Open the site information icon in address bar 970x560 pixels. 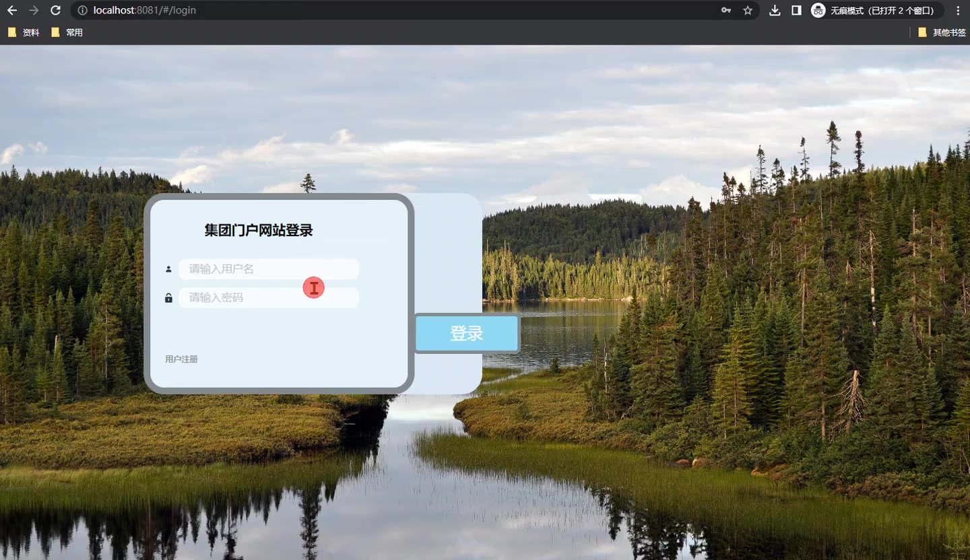click(82, 10)
